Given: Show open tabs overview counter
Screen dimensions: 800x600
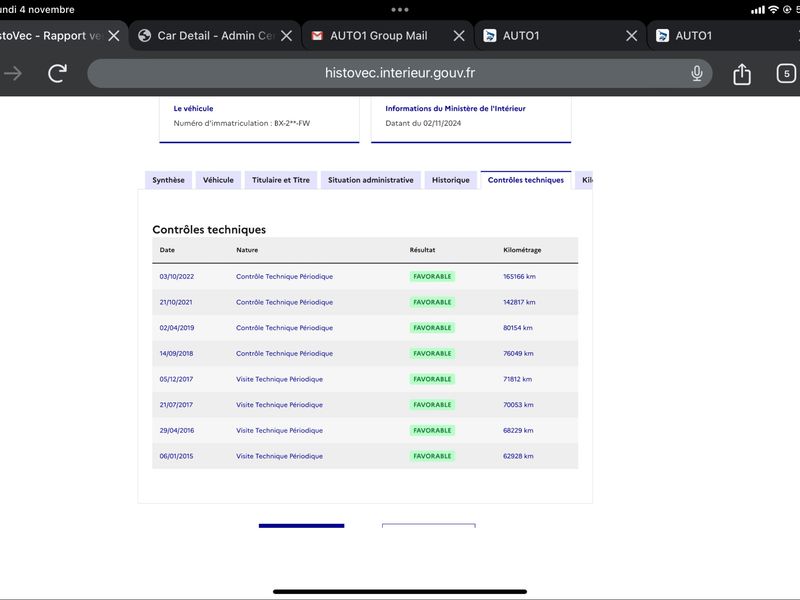Looking at the screenshot, I should pyautogui.click(x=786, y=74).
